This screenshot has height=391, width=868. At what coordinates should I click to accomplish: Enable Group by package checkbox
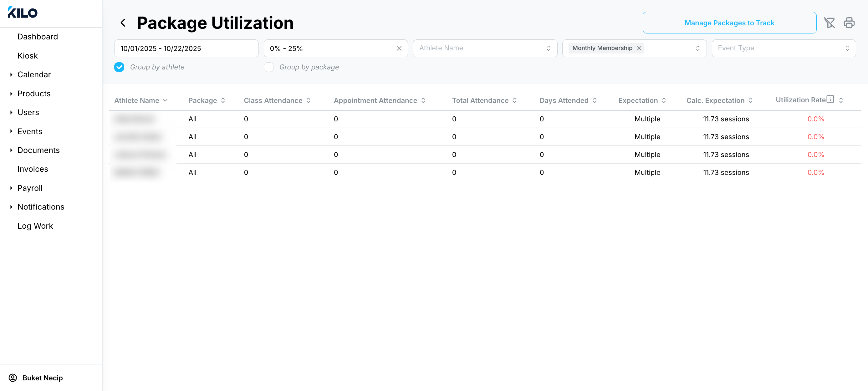tap(268, 67)
